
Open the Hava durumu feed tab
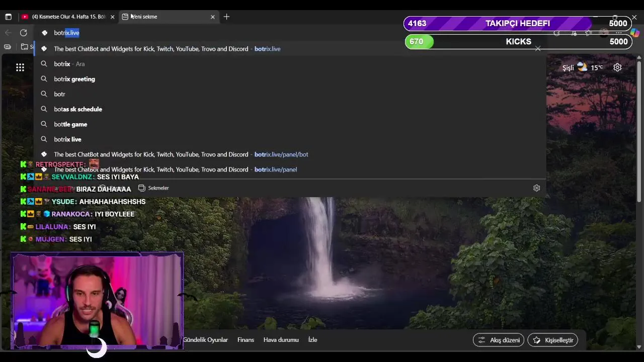click(281, 340)
